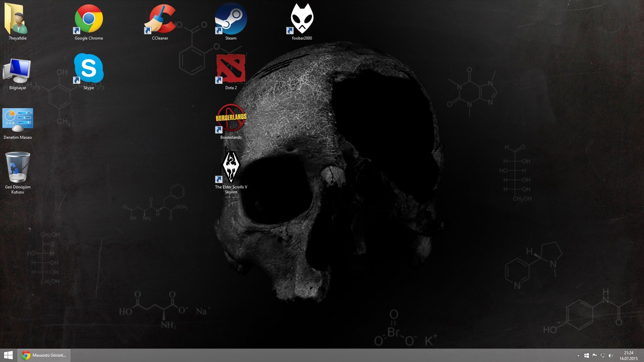Adjust system volume via speaker icon
The width and height of the screenshot is (644, 362).
[x=611, y=356]
